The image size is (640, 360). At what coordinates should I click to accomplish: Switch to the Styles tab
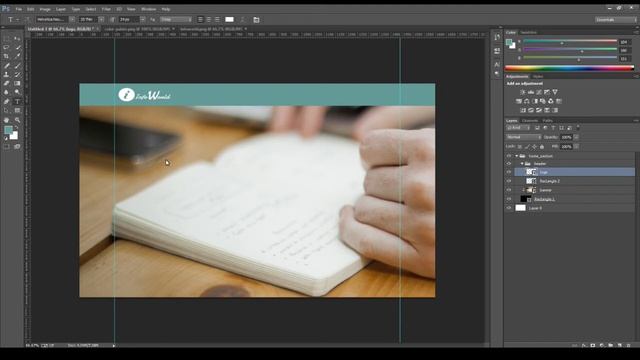tap(538, 76)
